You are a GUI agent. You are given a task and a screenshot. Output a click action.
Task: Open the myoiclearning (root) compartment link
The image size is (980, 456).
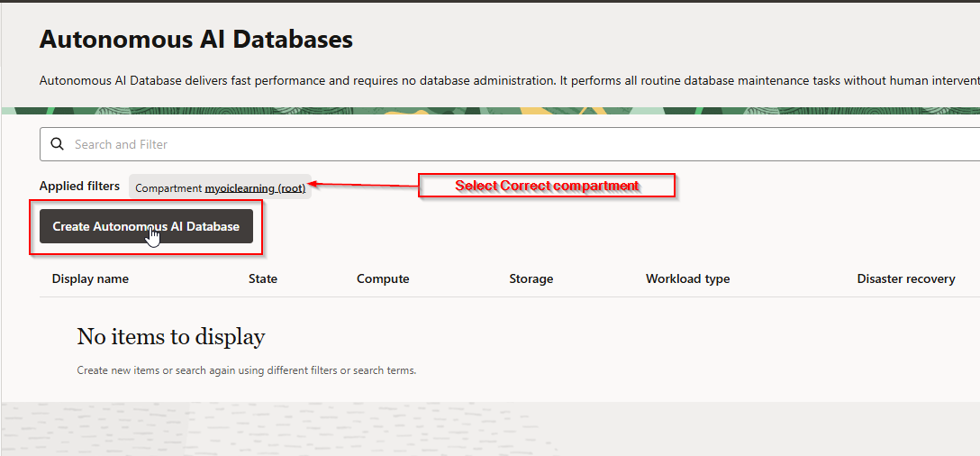255,188
